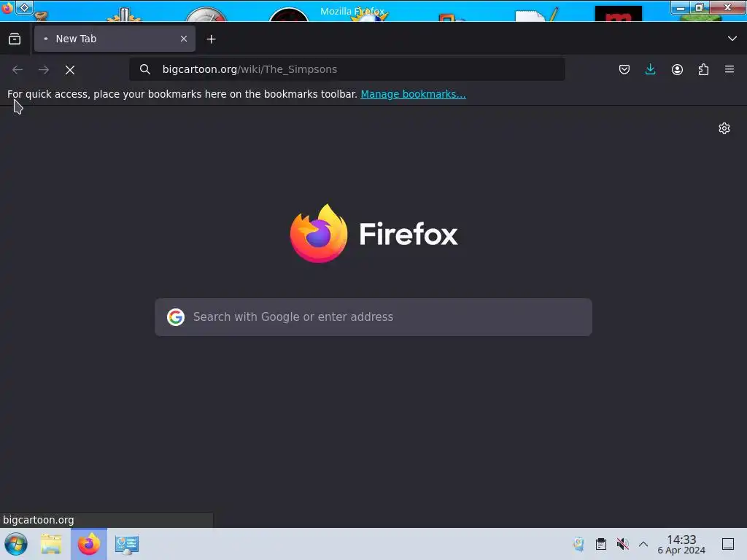Go forward one page
The width and height of the screenshot is (747, 560).
tap(44, 69)
